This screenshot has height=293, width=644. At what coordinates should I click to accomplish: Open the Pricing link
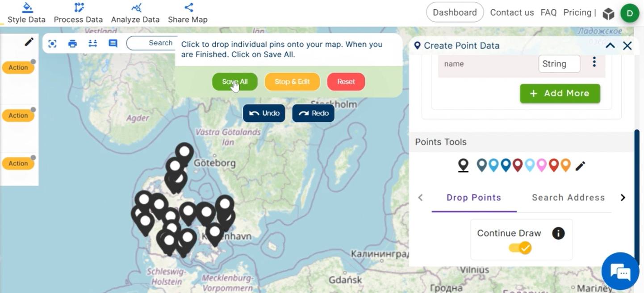[x=577, y=12]
